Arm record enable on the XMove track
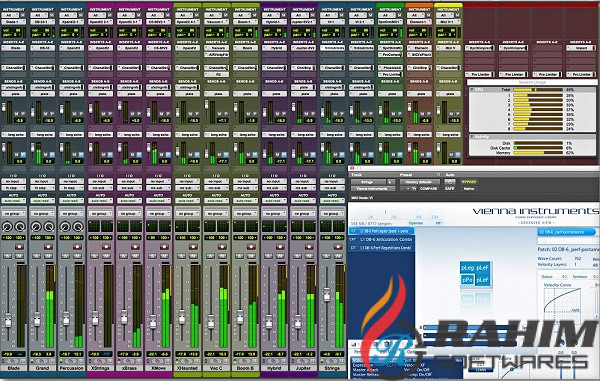Viewport: 600px width, 381px height. click(164, 247)
